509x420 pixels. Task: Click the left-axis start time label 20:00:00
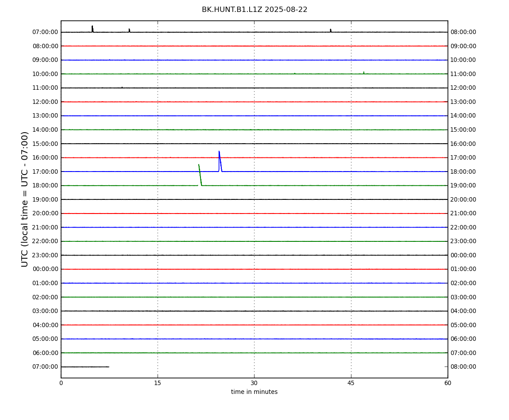pos(45,214)
